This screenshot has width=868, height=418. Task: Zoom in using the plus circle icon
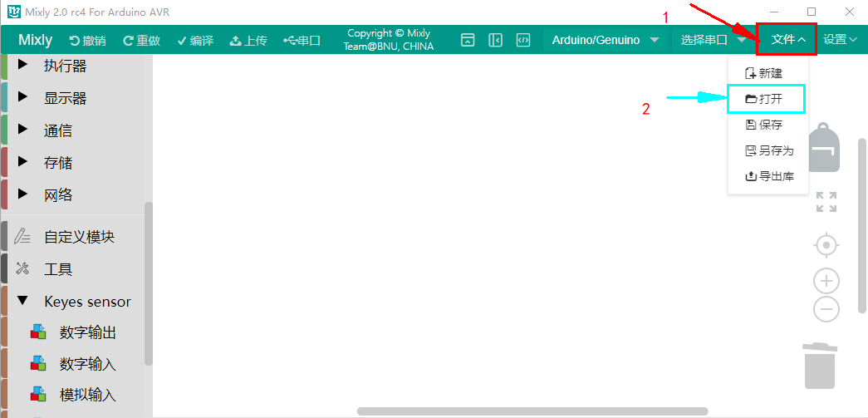[826, 281]
